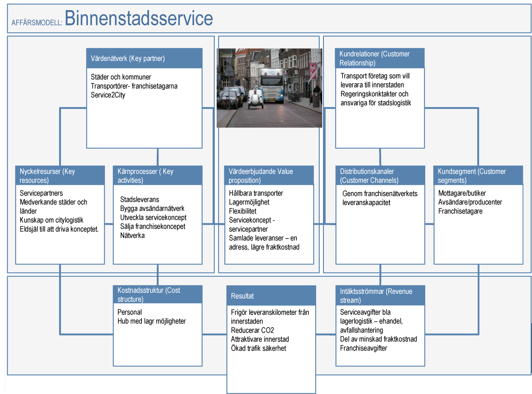Click the Nyckelresurser (Key resources) header

click(60, 175)
